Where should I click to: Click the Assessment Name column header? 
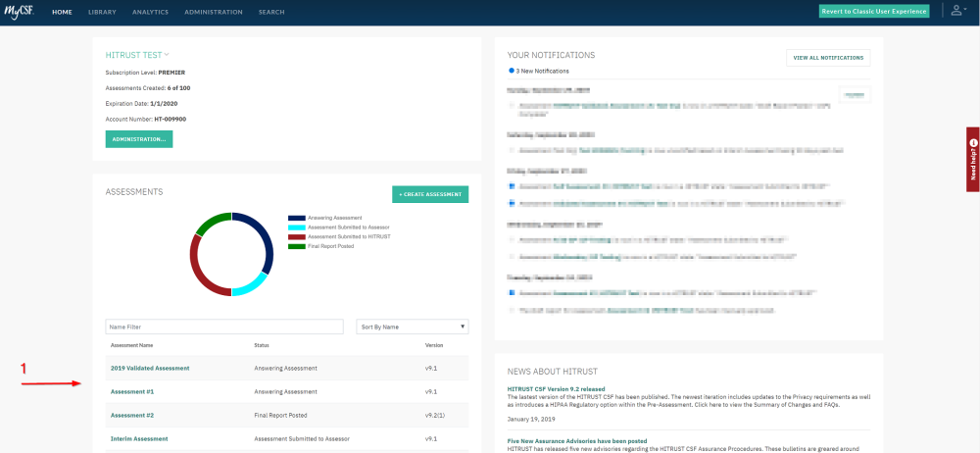[x=132, y=345]
